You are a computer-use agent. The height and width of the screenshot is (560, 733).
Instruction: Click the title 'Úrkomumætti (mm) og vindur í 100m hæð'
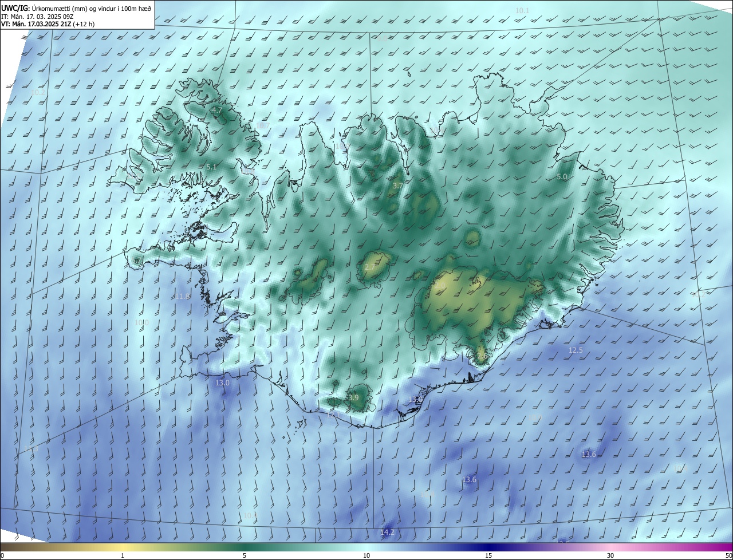90,8
